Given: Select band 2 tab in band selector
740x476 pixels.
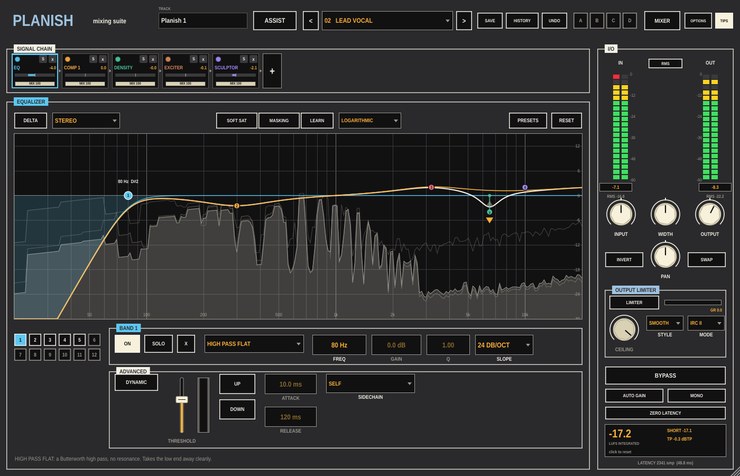Looking at the screenshot, I should (35, 340).
